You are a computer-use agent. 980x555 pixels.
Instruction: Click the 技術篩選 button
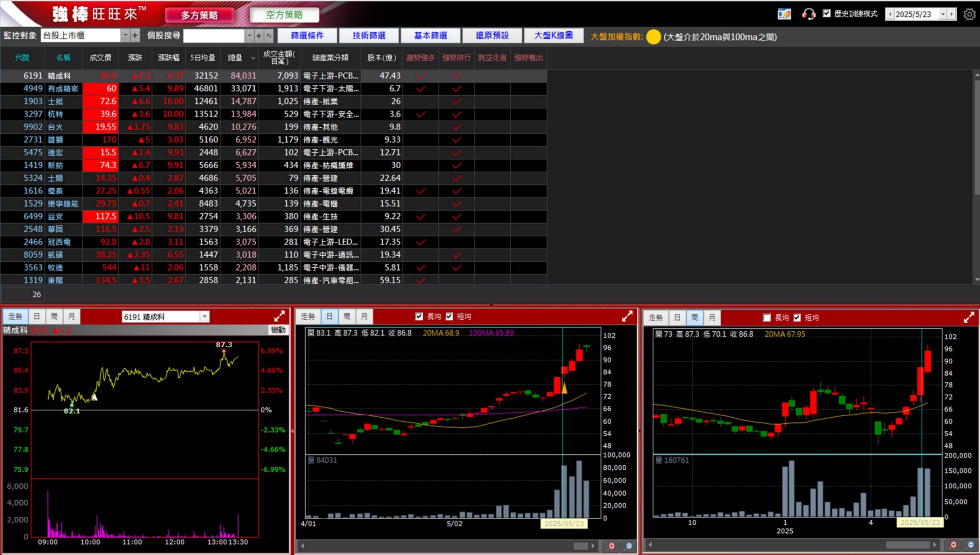click(369, 36)
